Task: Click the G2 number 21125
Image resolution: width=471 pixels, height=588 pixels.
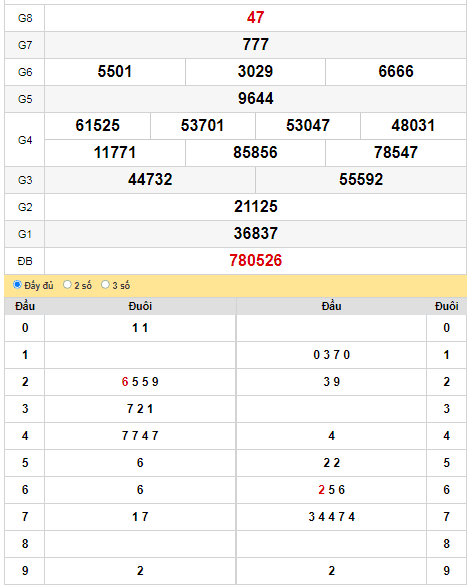Action: tap(255, 207)
